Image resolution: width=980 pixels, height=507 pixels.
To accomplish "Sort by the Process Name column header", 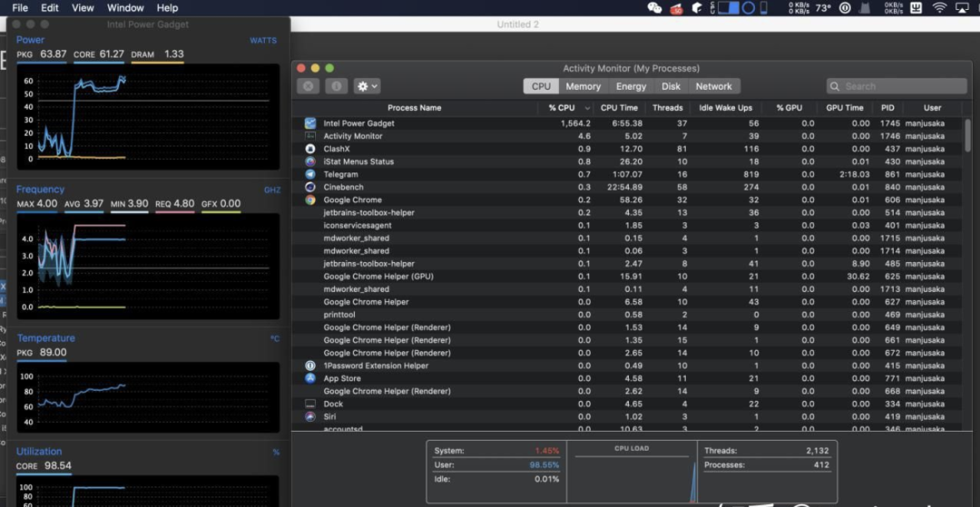I will 415,108.
